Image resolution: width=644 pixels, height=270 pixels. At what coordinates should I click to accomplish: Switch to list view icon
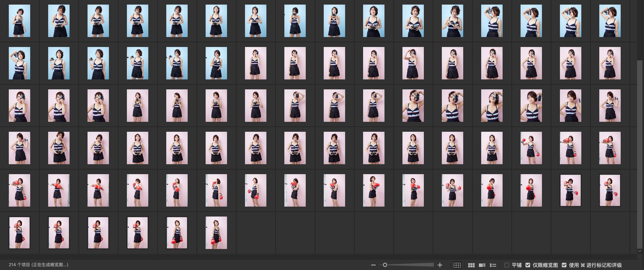coord(493,265)
